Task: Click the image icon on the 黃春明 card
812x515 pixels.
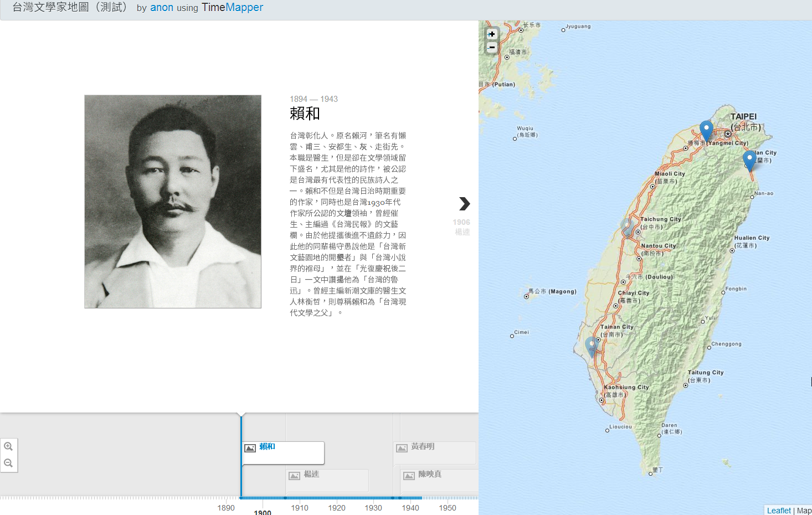Action: (402, 448)
